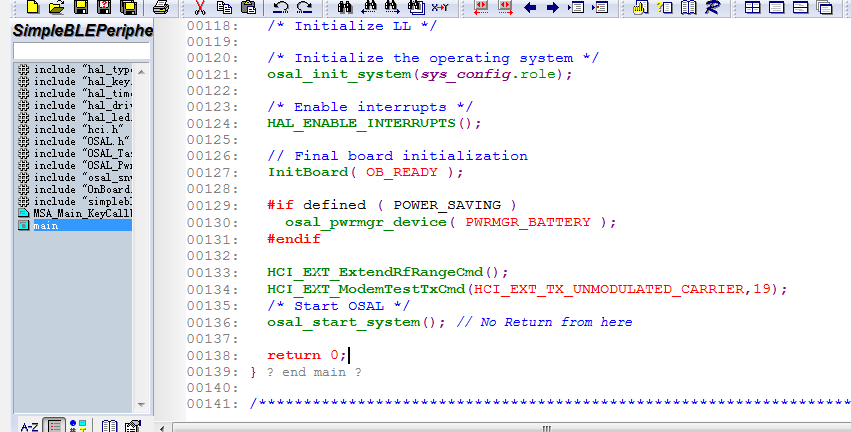Select include "OSAL_Ta symbol entry
This screenshot has width=851, height=432.
pyautogui.click(x=73, y=153)
